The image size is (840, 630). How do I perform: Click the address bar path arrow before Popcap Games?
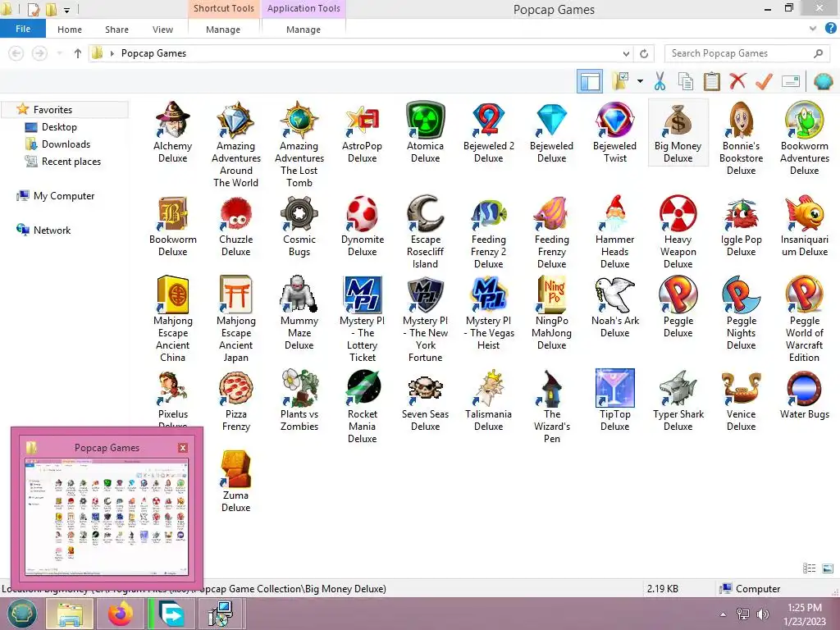point(112,53)
